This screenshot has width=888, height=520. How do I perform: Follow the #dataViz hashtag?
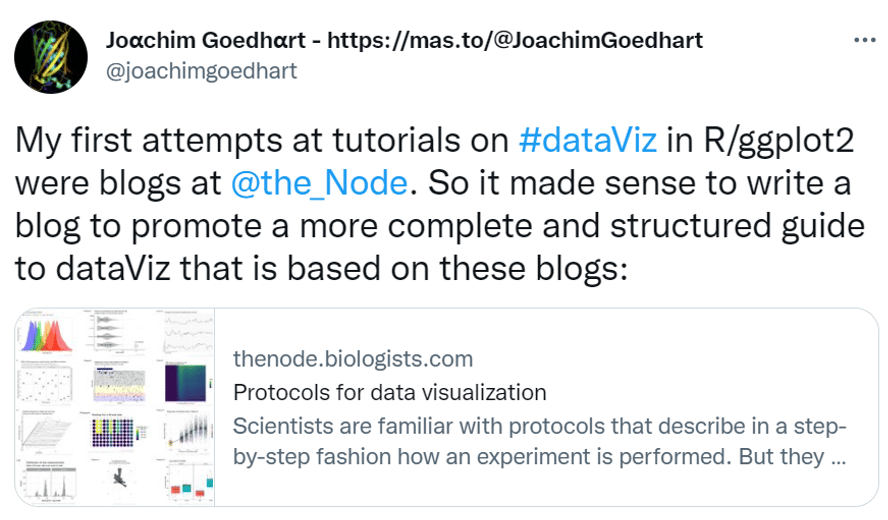[x=588, y=140]
